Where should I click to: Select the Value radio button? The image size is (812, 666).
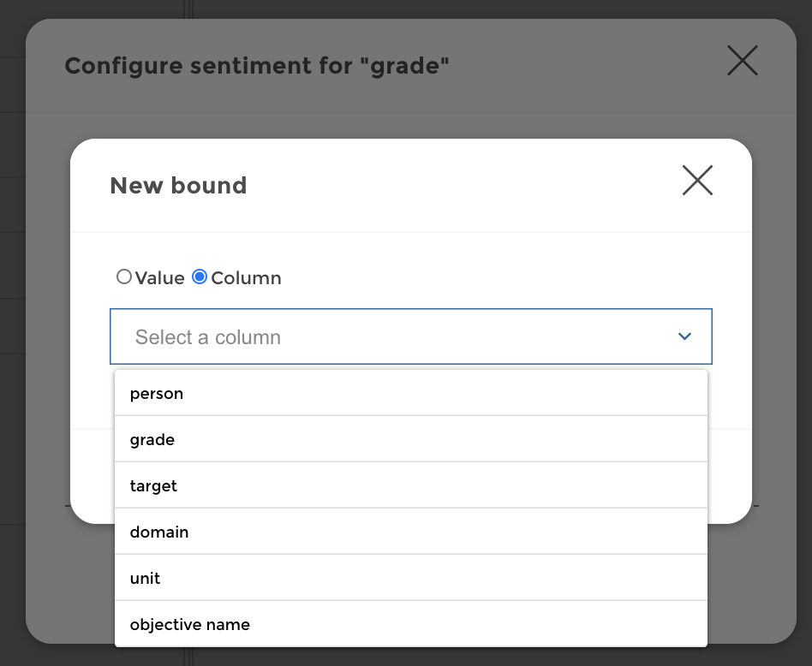pyautogui.click(x=124, y=277)
